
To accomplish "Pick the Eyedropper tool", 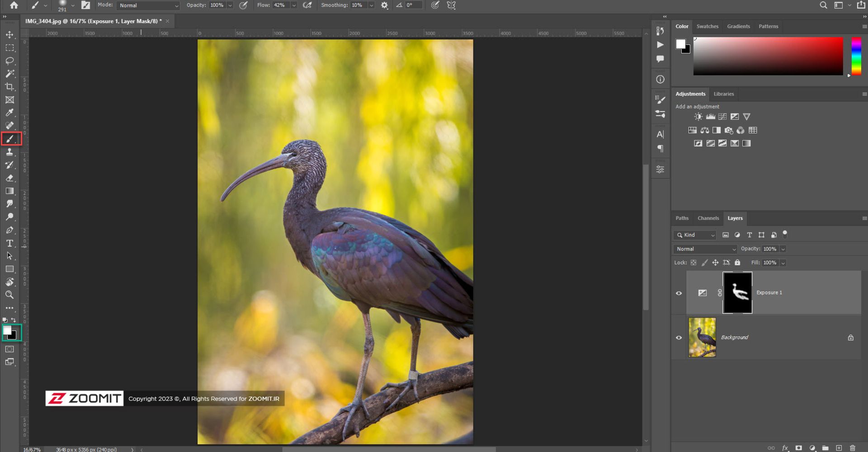I will [9, 113].
